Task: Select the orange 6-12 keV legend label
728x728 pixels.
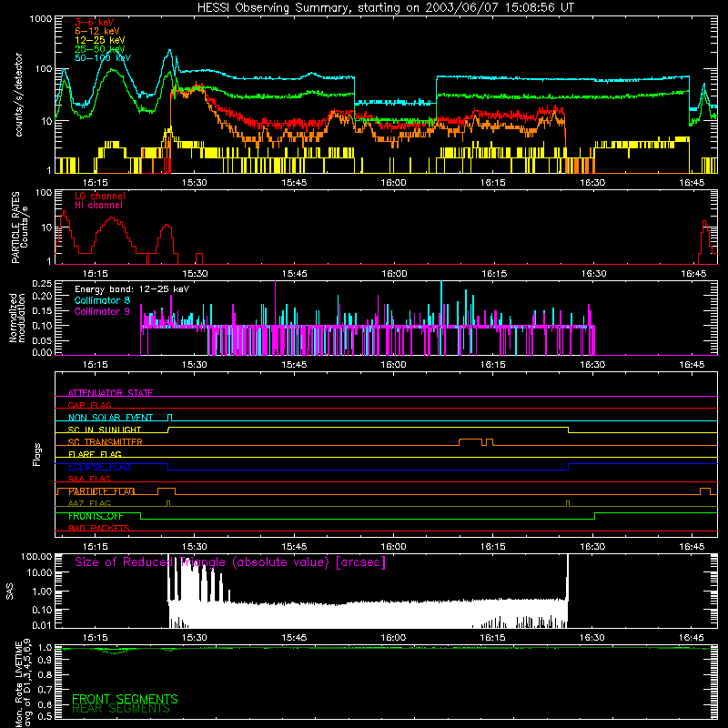Action: click(97, 31)
